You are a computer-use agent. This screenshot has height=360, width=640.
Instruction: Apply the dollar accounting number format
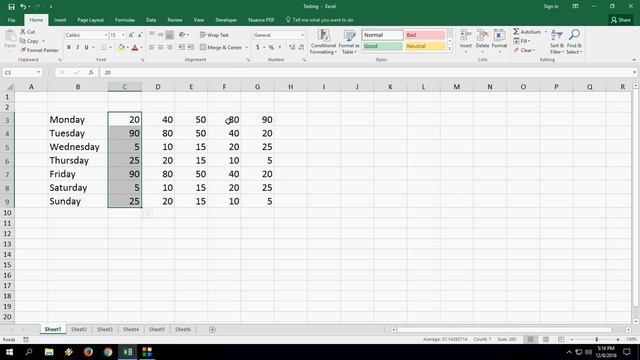tap(258, 47)
